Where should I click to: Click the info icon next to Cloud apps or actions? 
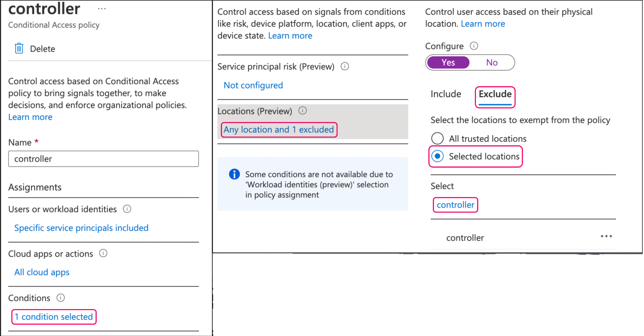(103, 253)
